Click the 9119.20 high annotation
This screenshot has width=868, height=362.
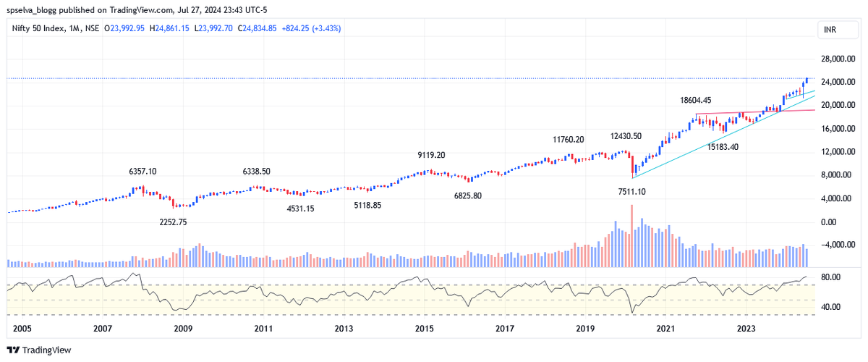[431, 155]
